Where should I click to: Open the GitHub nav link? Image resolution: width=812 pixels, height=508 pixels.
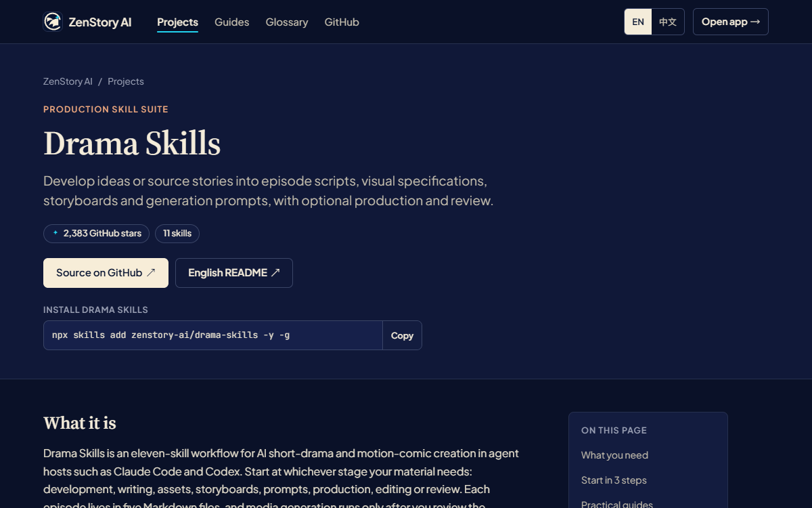click(x=342, y=22)
